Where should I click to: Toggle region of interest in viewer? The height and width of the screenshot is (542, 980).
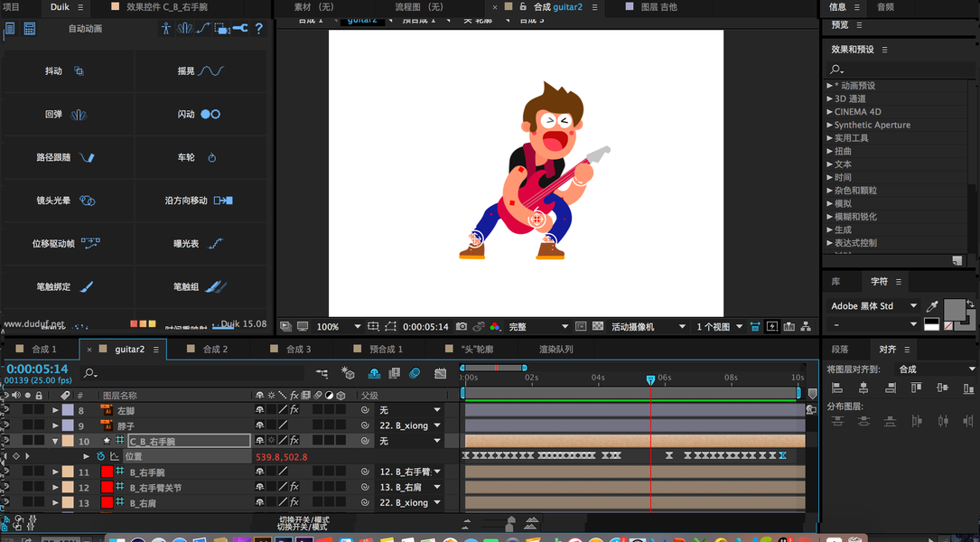[581, 326]
